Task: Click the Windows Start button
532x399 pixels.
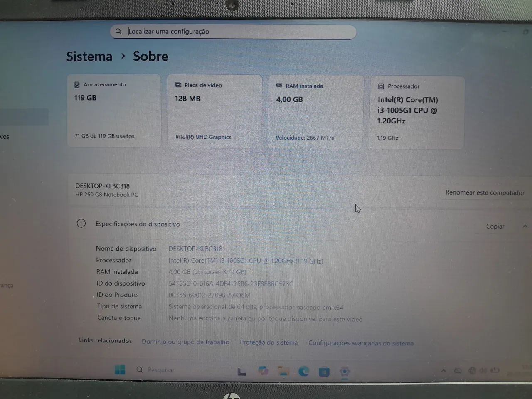Action: (x=120, y=369)
